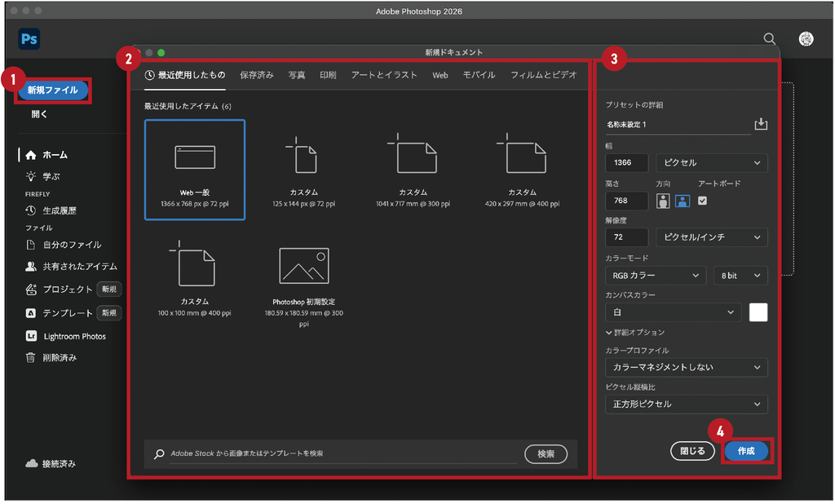Click the magnifier icon in the Adobe Stock search bar
This screenshot has height=504, width=835.
[159, 454]
